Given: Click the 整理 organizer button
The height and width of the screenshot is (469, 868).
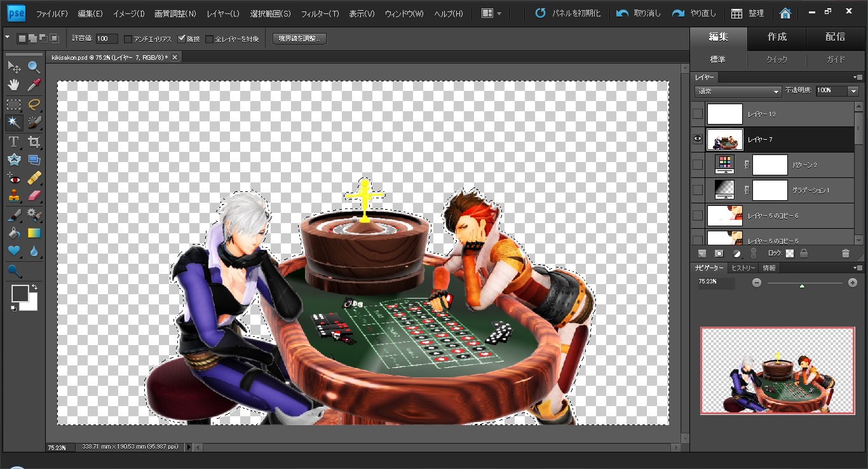Looking at the screenshot, I should click(747, 13).
